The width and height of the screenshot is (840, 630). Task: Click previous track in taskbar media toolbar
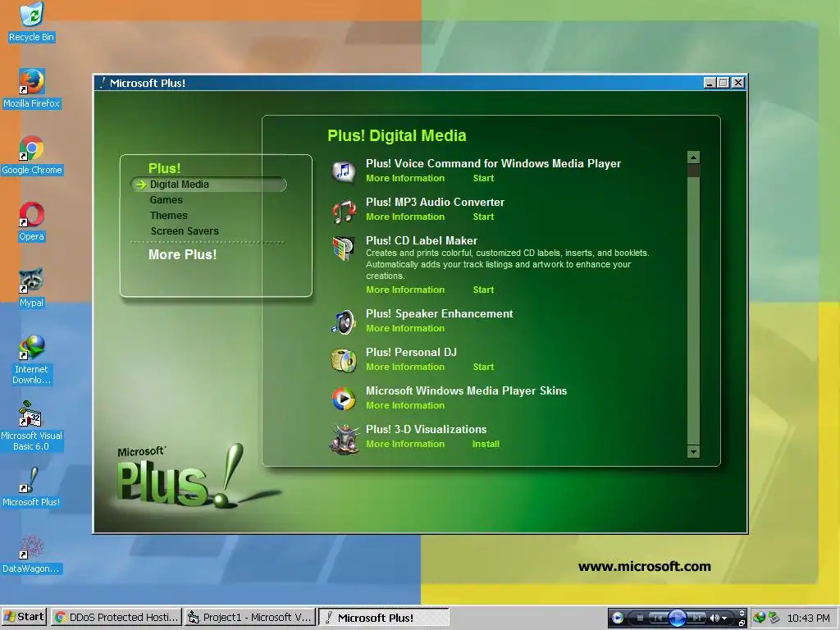pos(659,618)
